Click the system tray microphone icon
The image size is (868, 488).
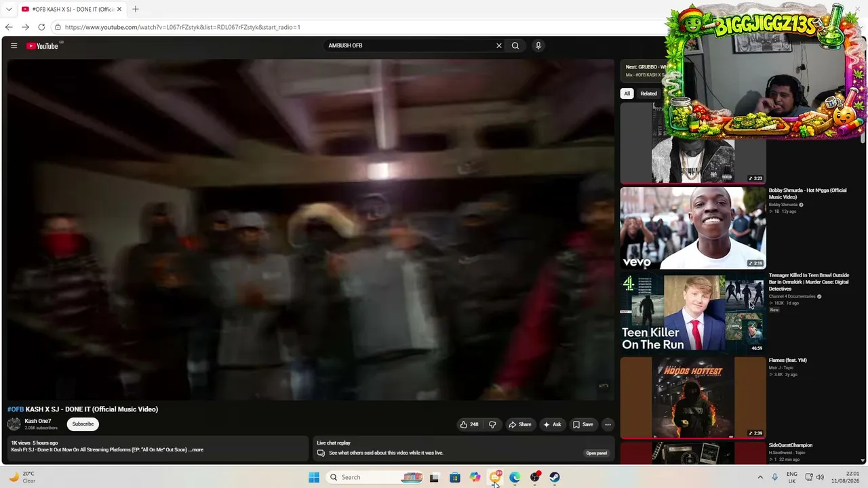[775, 477]
